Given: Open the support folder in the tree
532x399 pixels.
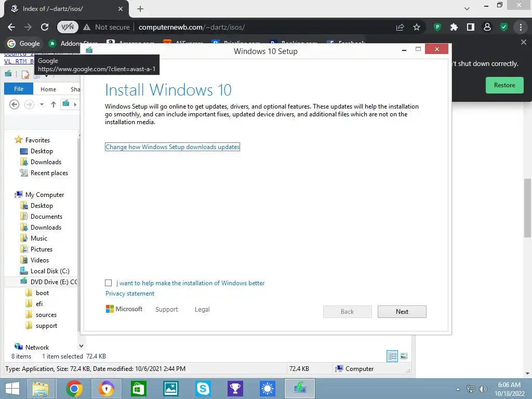Looking at the screenshot, I should click(x=42, y=325).
